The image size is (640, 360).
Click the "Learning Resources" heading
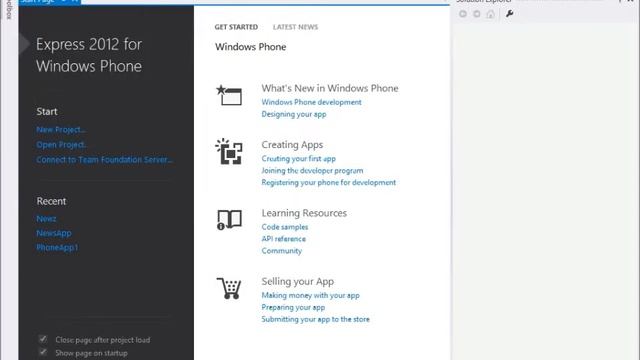304,213
